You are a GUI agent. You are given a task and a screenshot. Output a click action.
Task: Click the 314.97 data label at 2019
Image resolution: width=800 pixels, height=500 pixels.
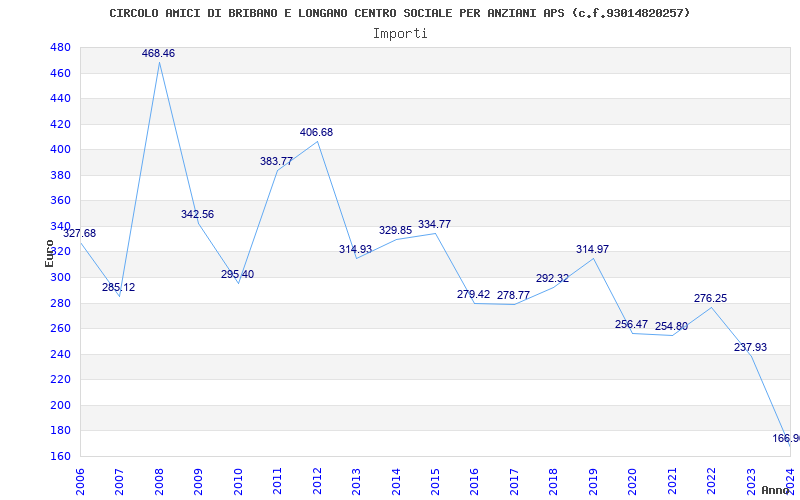point(592,249)
